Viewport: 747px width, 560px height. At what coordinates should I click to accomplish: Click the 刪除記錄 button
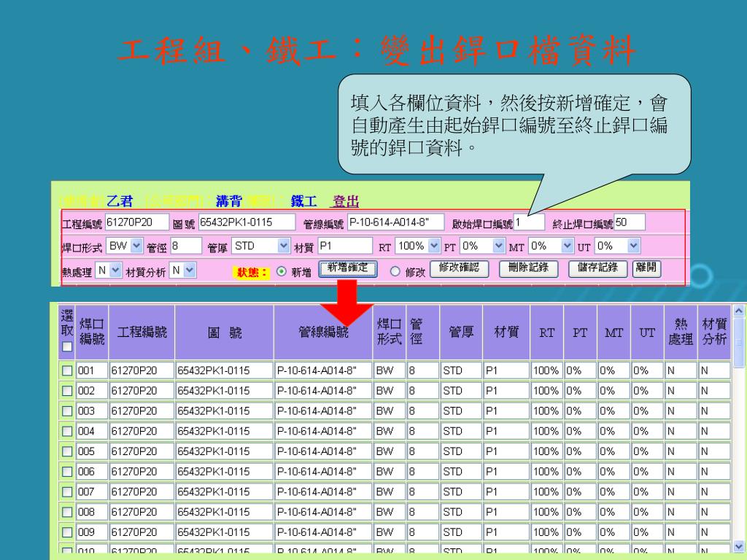click(x=528, y=268)
